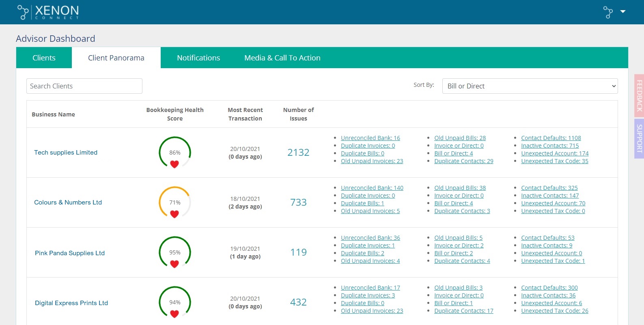Click the Search Clients input field
This screenshot has width=644, height=325.
[84, 86]
